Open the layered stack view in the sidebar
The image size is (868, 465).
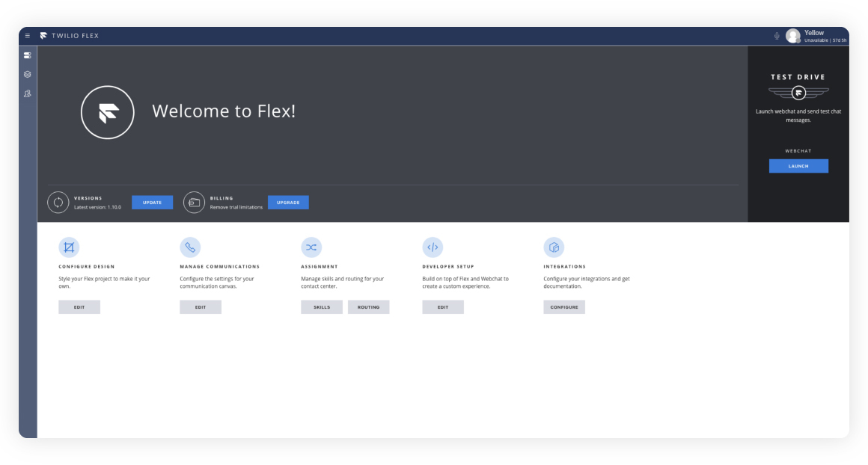point(27,74)
